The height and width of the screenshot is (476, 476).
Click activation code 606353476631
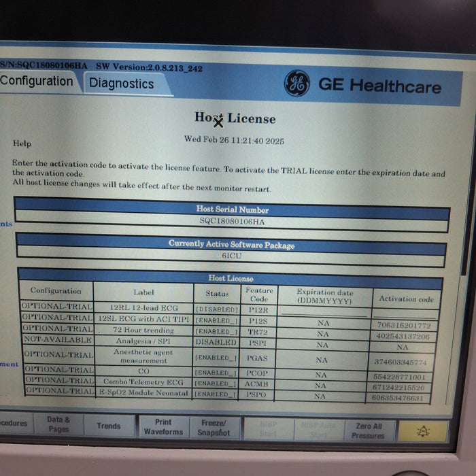point(397,398)
